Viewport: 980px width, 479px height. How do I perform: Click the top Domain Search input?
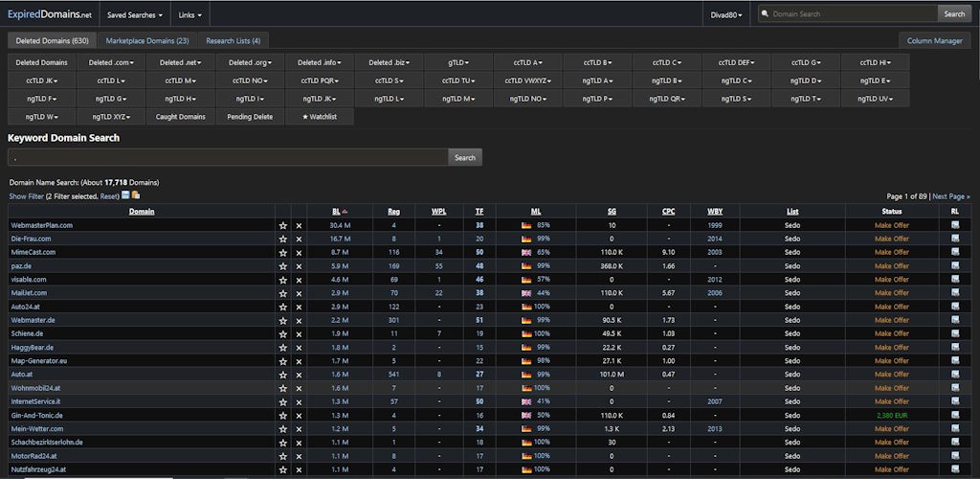[x=848, y=13]
